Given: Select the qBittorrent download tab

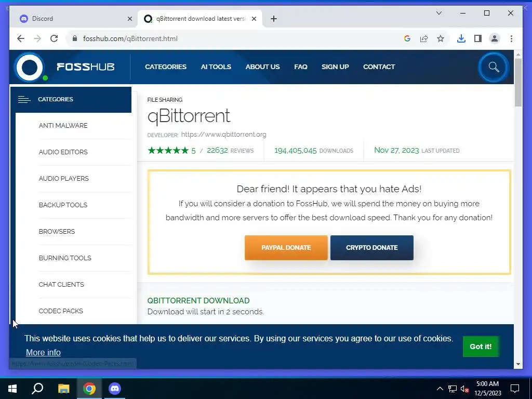Looking at the screenshot, I should 200,19.
